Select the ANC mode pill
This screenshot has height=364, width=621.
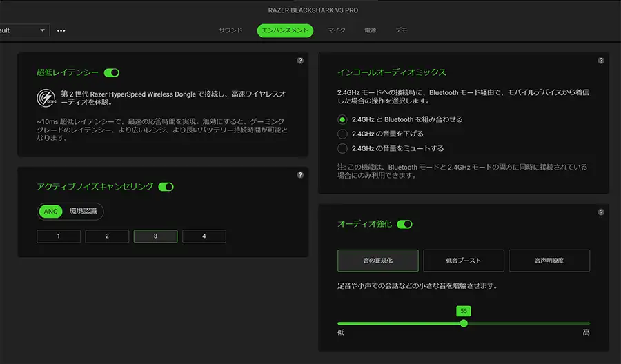50,212
